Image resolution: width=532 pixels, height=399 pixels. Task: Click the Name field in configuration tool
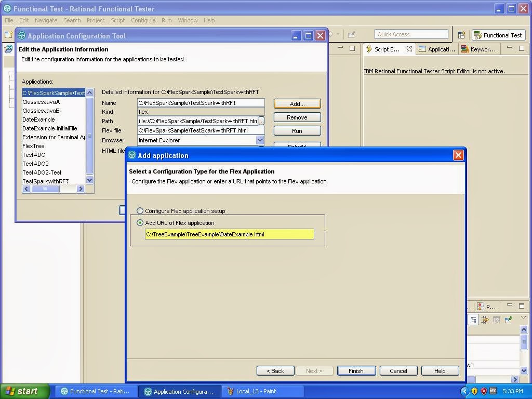coord(201,103)
